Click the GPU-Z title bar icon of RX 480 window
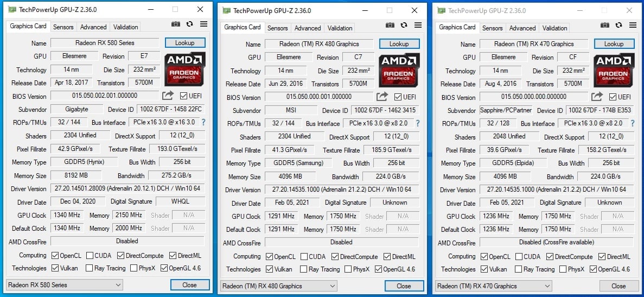Screen dimensions: 644x297 (x=226, y=11)
